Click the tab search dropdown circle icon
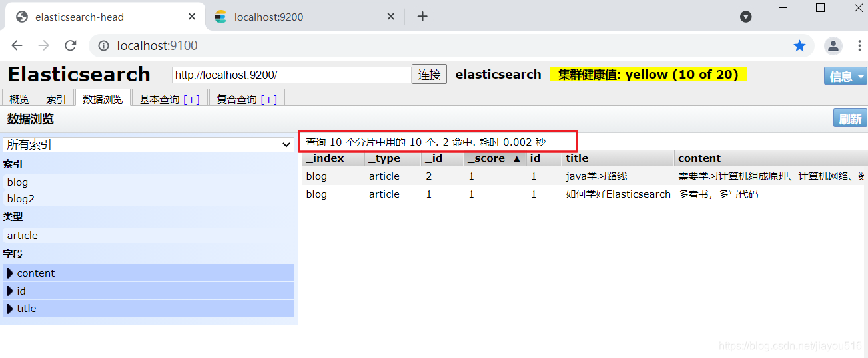This screenshot has width=868, height=358. pos(746,17)
